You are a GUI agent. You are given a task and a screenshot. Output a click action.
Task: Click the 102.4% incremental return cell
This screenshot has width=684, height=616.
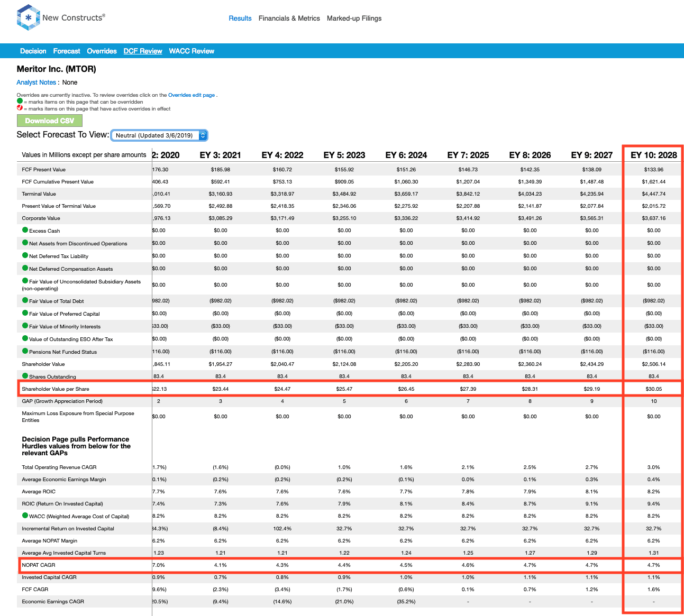282,529
